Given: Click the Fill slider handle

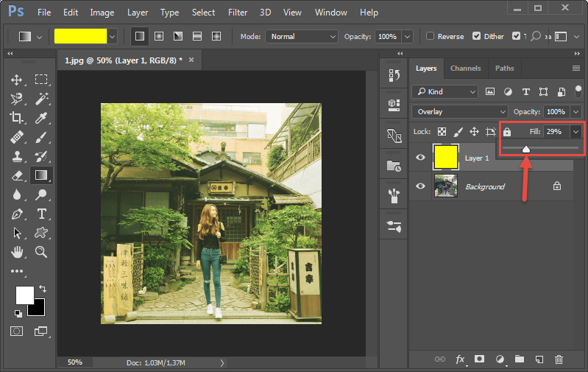Looking at the screenshot, I should click(x=525, y=150).
